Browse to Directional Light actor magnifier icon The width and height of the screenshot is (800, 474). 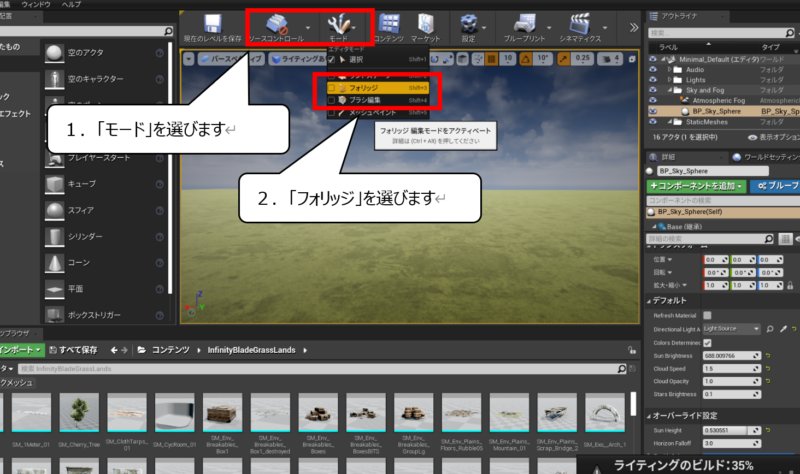[770, 329]
